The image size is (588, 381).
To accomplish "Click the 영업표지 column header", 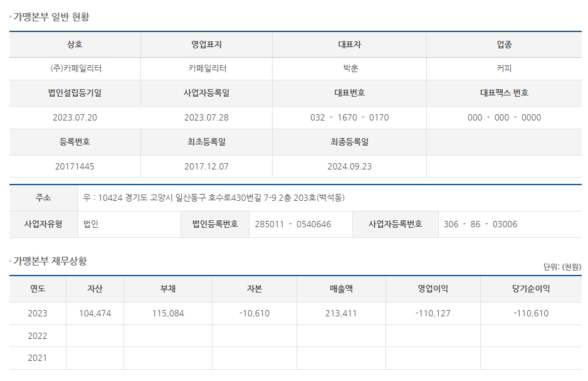I will point(207,45).
